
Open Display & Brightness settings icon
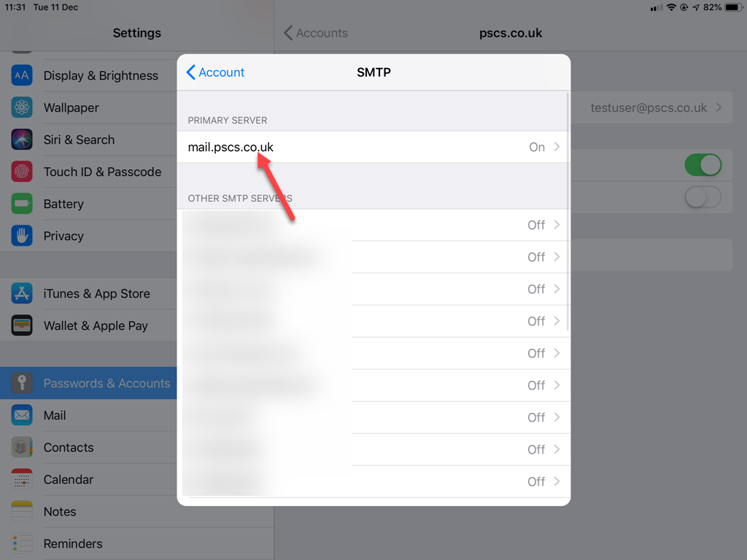pos(22,75)
